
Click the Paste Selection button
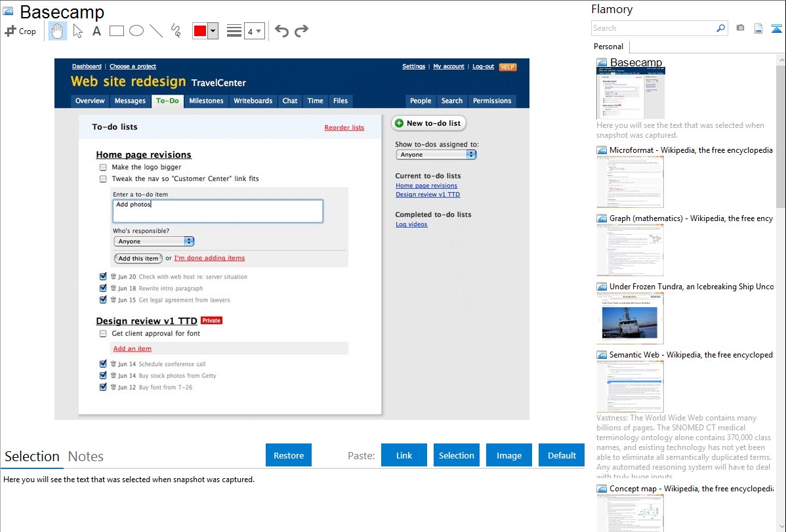click(x=456, y=455)
